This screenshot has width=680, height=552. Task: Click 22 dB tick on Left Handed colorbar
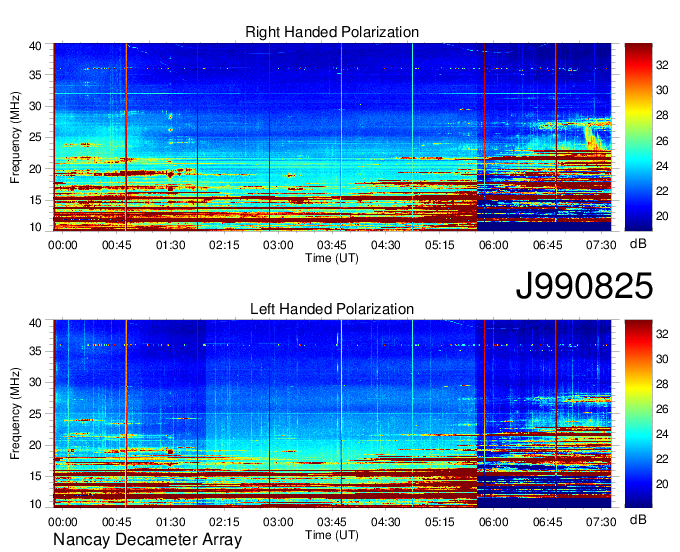coord(662,459)
